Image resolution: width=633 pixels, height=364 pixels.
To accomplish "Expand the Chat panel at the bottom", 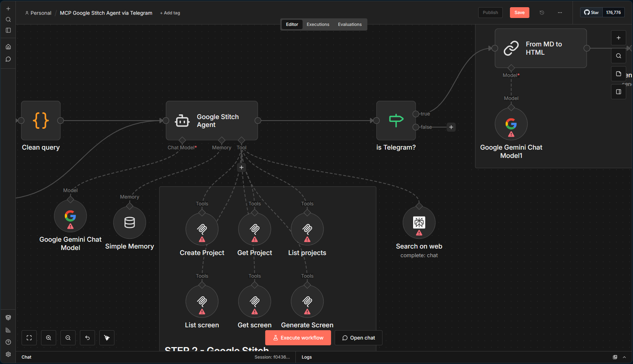I will (x=26, y=357).
